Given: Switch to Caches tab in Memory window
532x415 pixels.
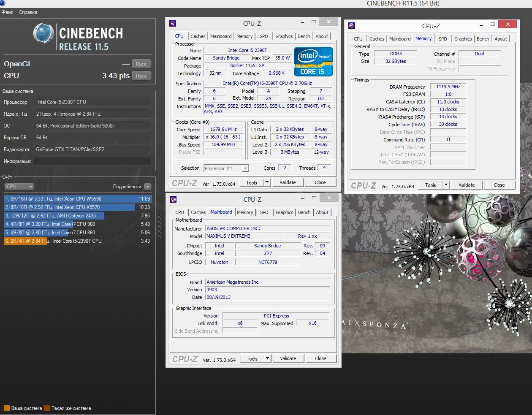Looking at the screenshot, I should pos(377,39).
